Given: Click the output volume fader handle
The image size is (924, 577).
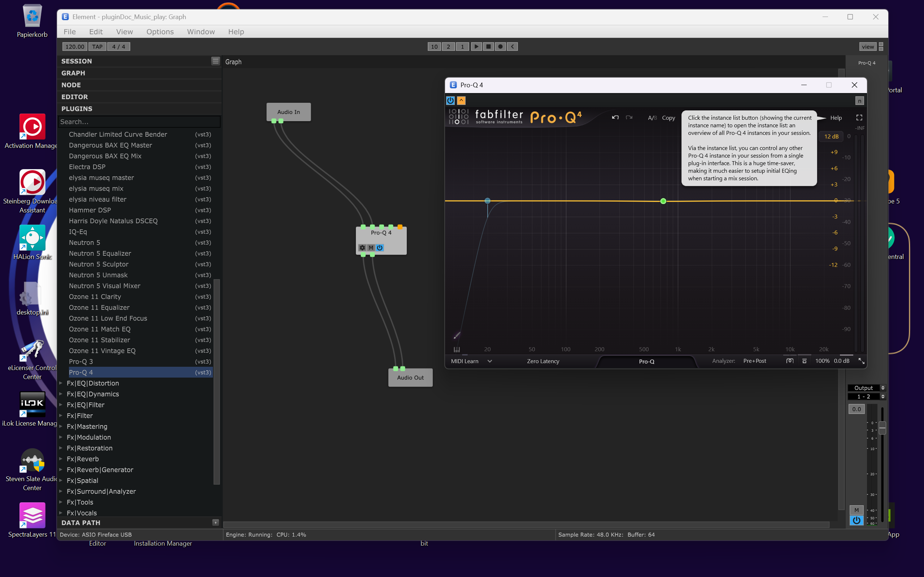Looking at the screenshot, I should [x=882, y=428].
